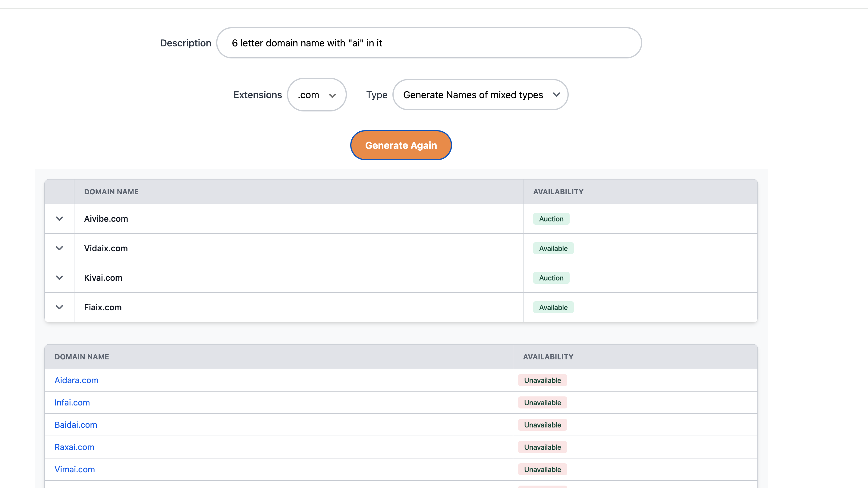Click the Available badge for Fiaix.com
Screen dimensions: 868x488
point(553,308)
